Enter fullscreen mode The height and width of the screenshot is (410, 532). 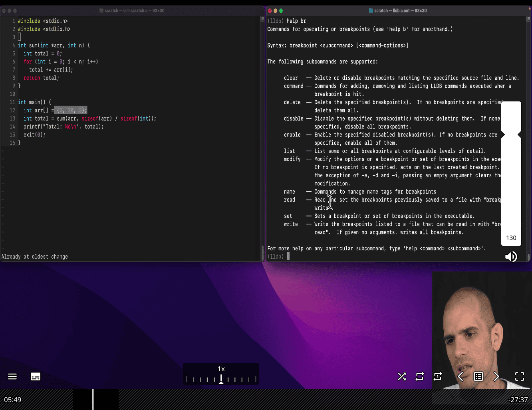(x=520, y=376)
